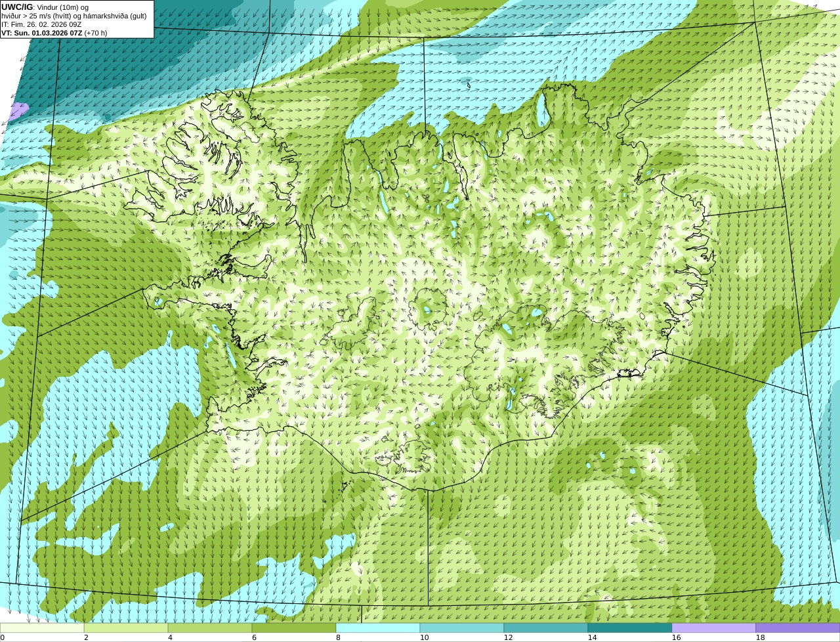Image resolution: width=840 pixels, height=642 pixels.
Task: Click the small lavender wind patch on the map
Action: click(19, 110)
